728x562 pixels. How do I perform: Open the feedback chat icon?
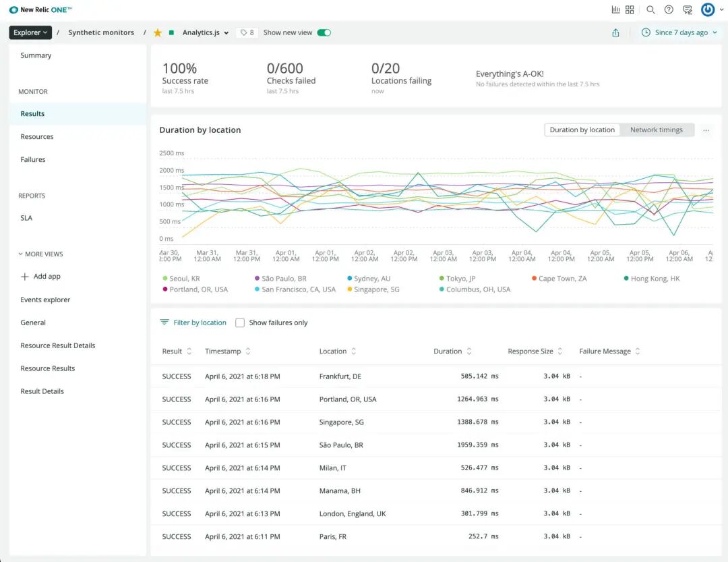pos(688,9)
